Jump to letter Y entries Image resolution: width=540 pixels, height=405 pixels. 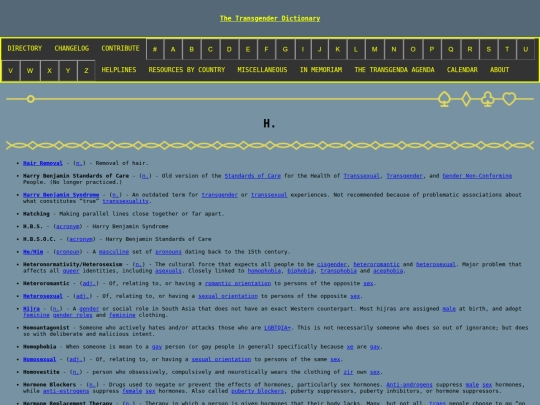[68, 71]
